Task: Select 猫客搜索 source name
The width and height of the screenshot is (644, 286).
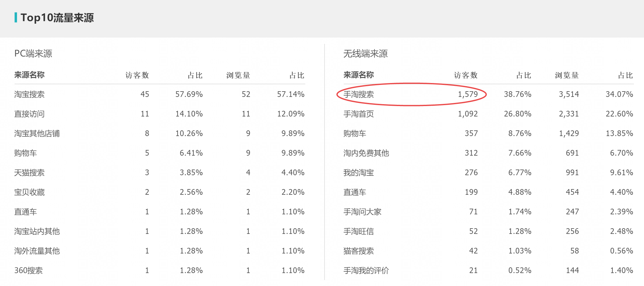Action: pos(358,251)
